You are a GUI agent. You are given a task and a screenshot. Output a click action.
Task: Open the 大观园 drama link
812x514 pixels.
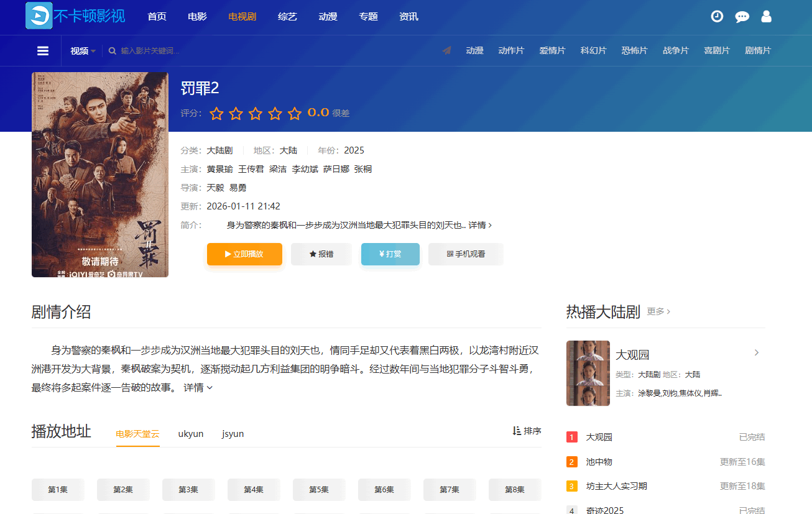[634, 354]
